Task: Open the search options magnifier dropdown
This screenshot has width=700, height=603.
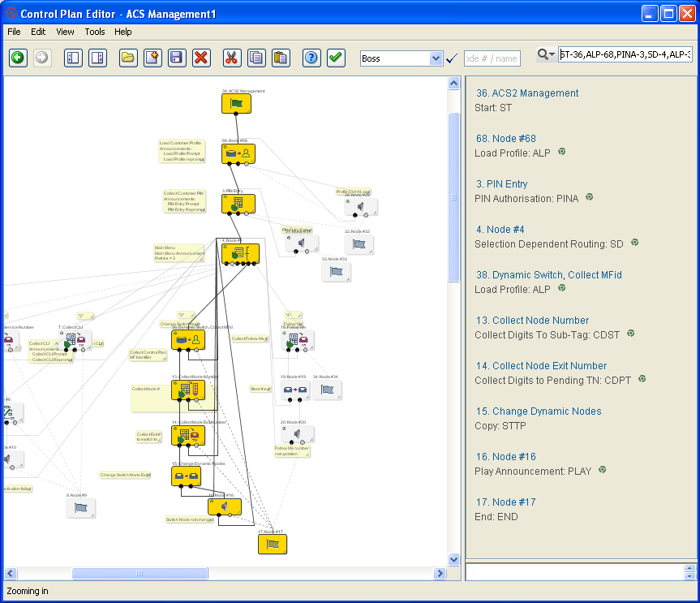Action: pyautogui.click(x=546, y=54)
